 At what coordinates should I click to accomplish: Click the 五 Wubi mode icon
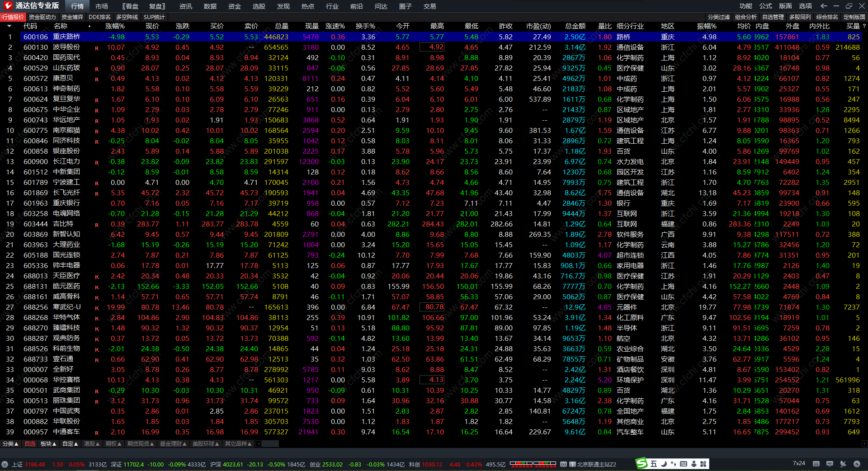(x=654, y=464)
